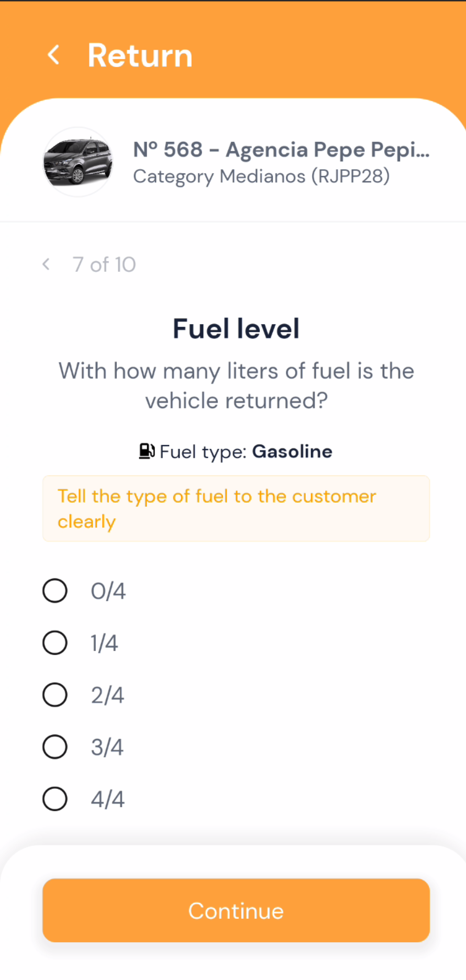The width and height of the screenshot is (466, 980).
Task: Click the liters of fuel question text
Action: [236, 386]
